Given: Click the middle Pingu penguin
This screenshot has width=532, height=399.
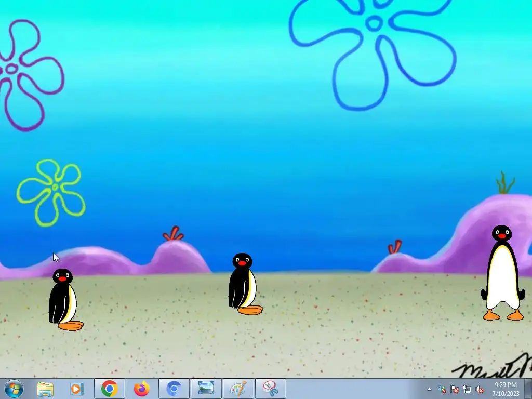Looking at the screenshot, I should pyautogui.click(x=245, y=284).
